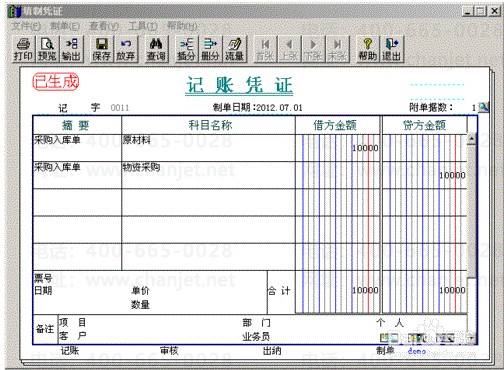
Task: Open 查询 binoculars search icon
Action: coord(156,49)
